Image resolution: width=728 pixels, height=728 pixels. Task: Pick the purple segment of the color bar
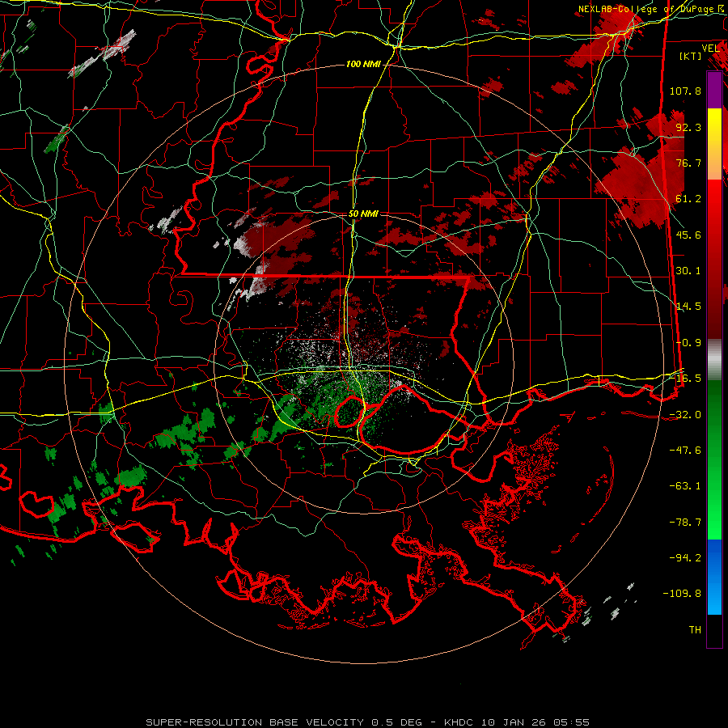point(714,90)
